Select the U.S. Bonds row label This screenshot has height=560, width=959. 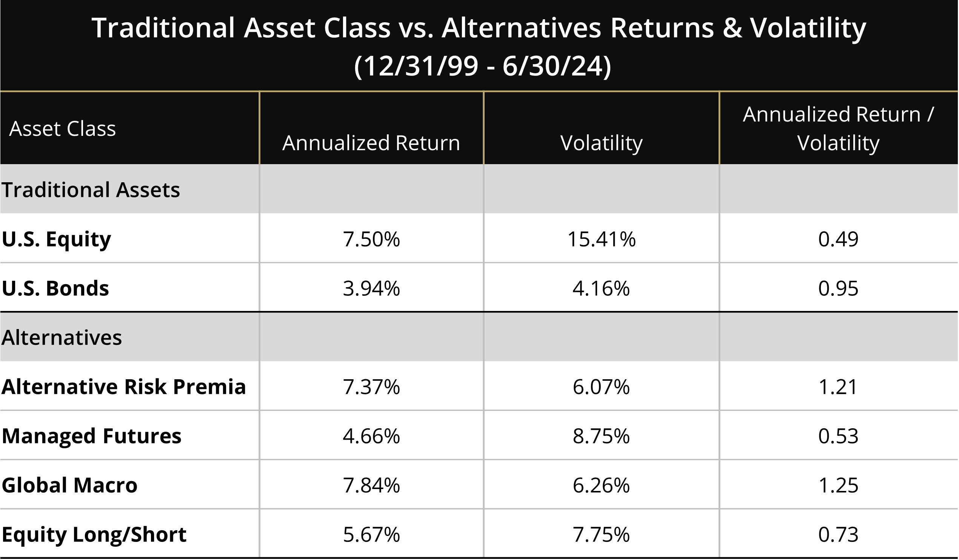click(55, 288)
